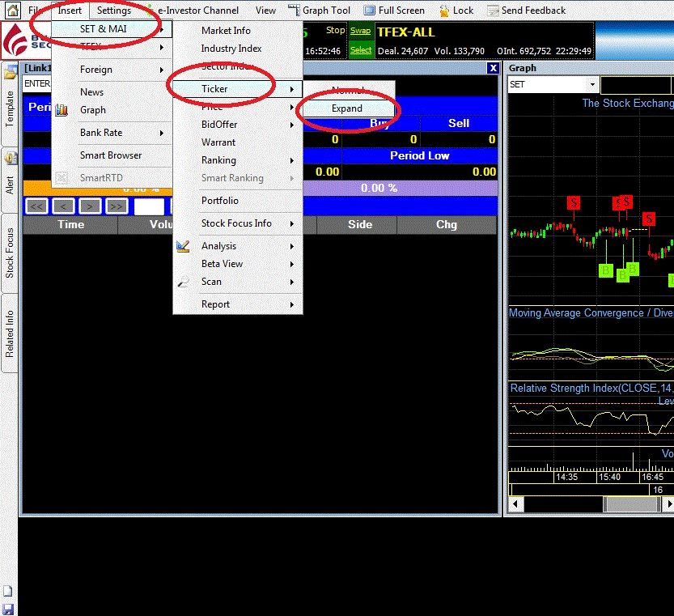
Task: Click the first page << button
Action: 36,206
